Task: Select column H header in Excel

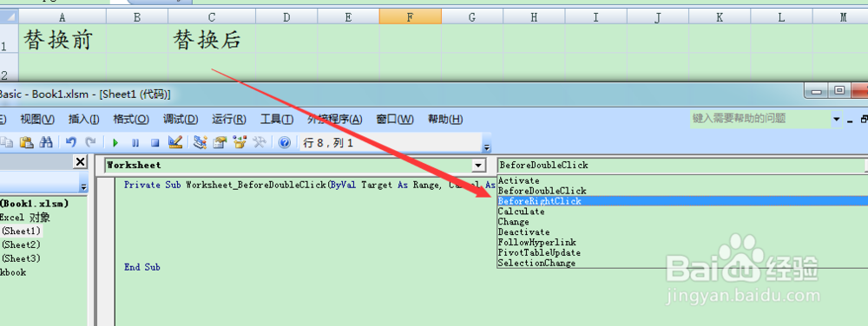Action: pyautogui.click(x=534, y=17)
